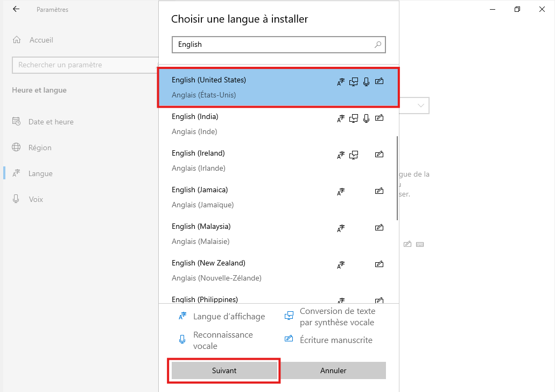Click the search magnifier icon in language box
The height and width of the screenshot is (392, 555).
378,45
